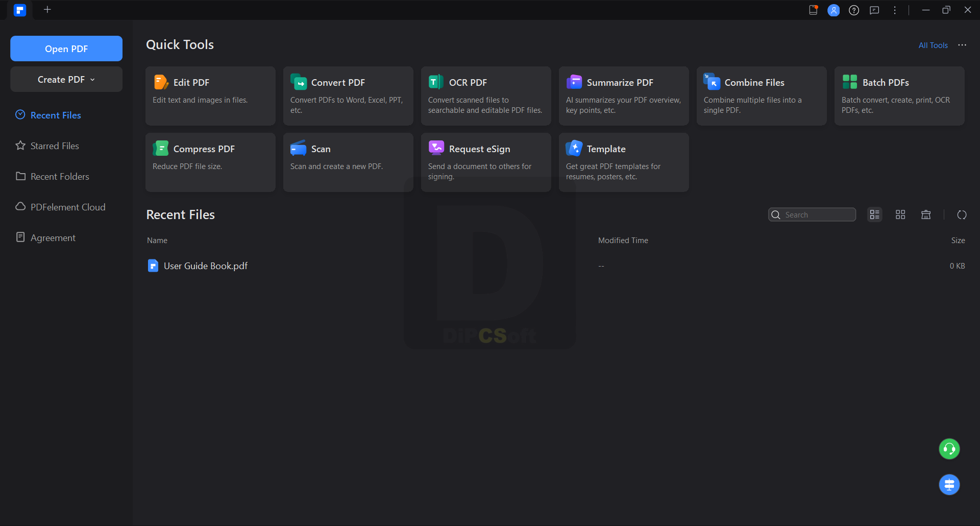
Task: Click the Scan tool icon
Action: 299,148
